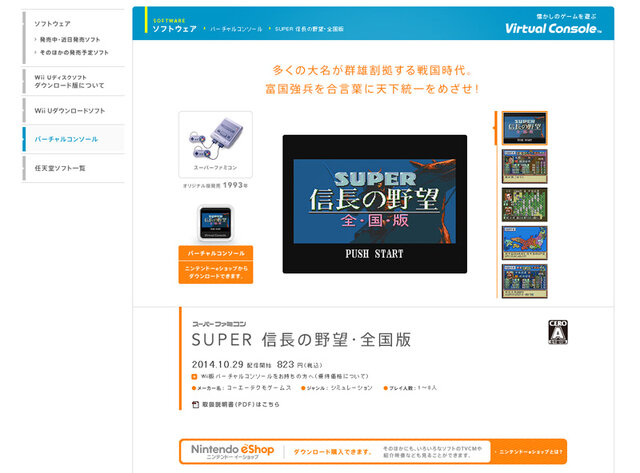Click ソフトウェア breadcrumb in header
The image size is (640, 473).
[x=174, y=29]
